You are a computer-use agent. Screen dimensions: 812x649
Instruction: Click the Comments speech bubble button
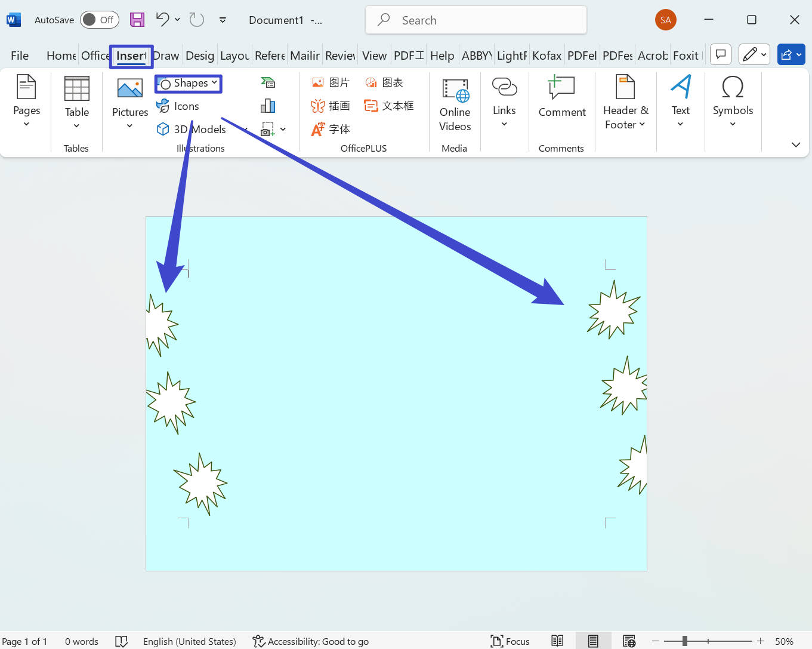721,54
